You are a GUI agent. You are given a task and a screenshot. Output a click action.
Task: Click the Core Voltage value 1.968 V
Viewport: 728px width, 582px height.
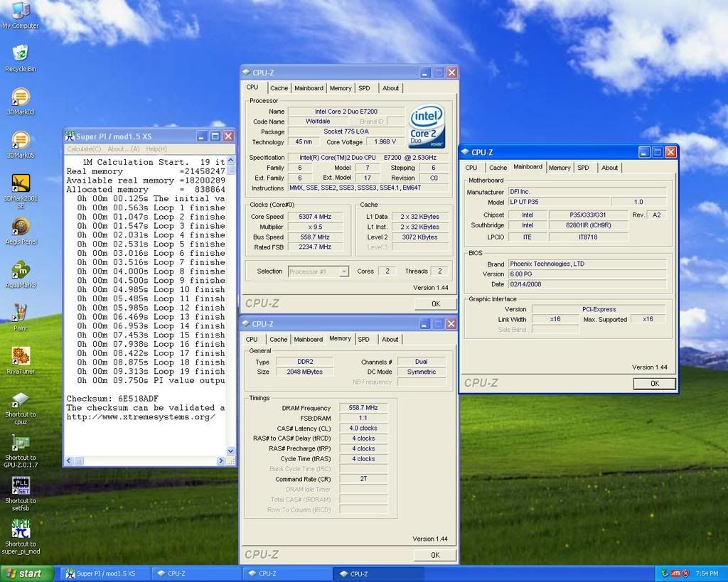tap(385, 141)
